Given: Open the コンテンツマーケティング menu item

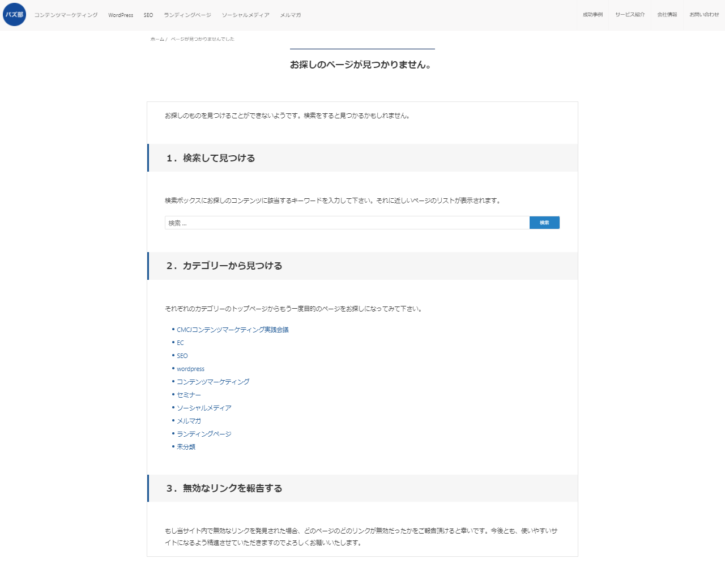Looking at the screenshot, I should click(x=66, y=15).
